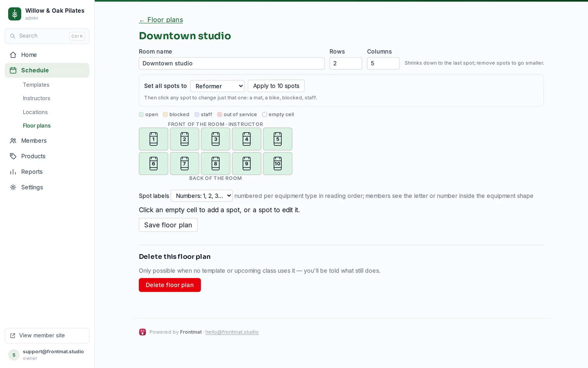The width and height of the screenshot is (588, 368).
Task: Click the external link icon beside View member site
Action: tap(13, 336)
